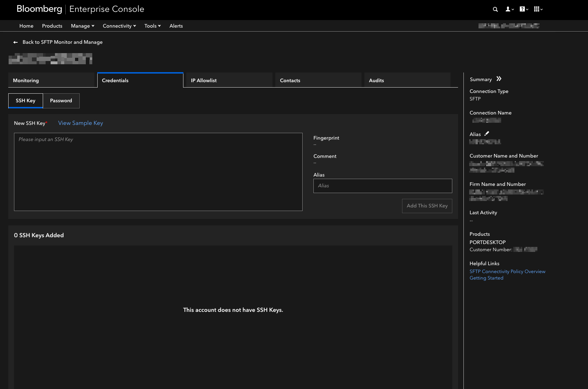Expand the Connectivity dropdown menu
Screen dimensions: 588x389
point(119,26)
